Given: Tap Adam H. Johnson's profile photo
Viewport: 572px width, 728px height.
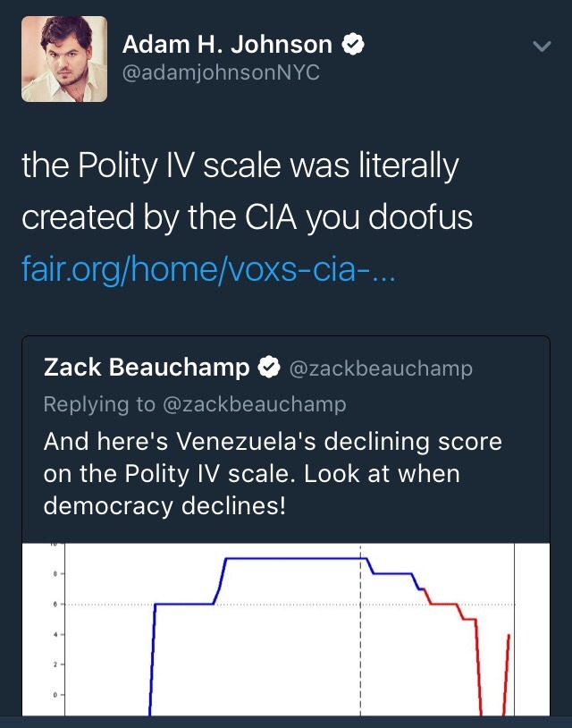Looking at the screenshot, I should [x=63, y=59].
